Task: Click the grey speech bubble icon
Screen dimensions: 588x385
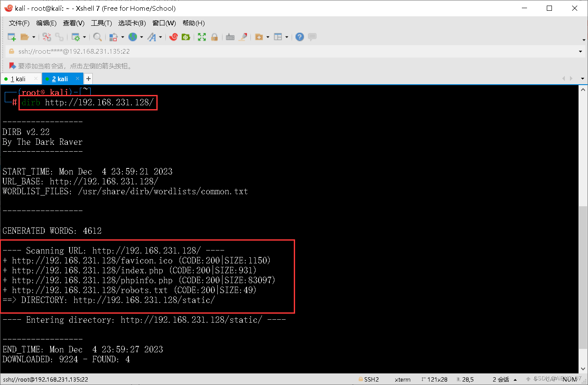Action: tap(312, 37)
